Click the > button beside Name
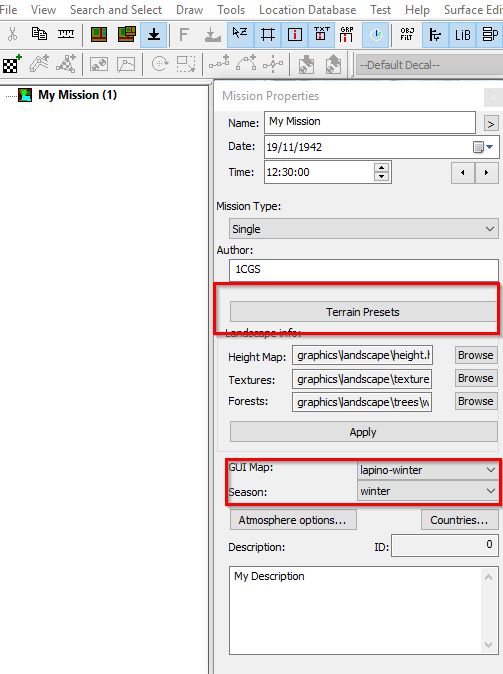 [x=491, y=124]
